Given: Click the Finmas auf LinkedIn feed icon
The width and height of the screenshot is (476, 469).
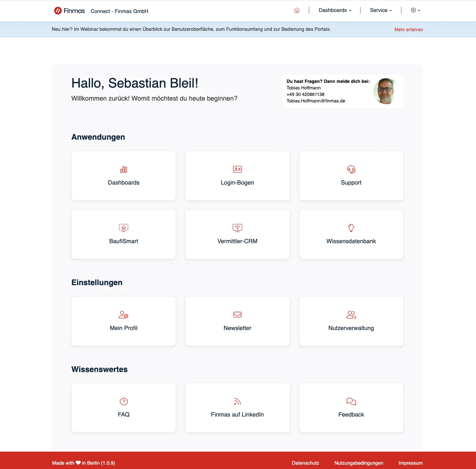Looking at the screenshot, I should click(x=237, y=401).
